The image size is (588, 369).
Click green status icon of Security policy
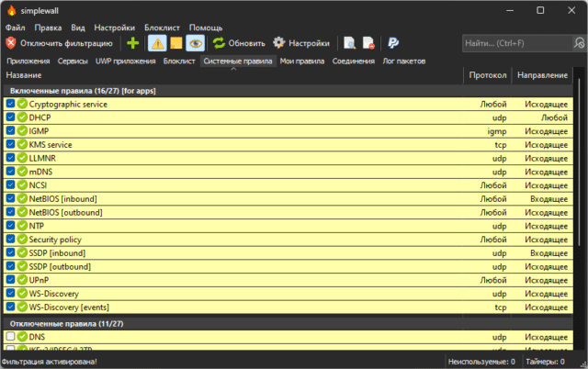coord(22,239)
